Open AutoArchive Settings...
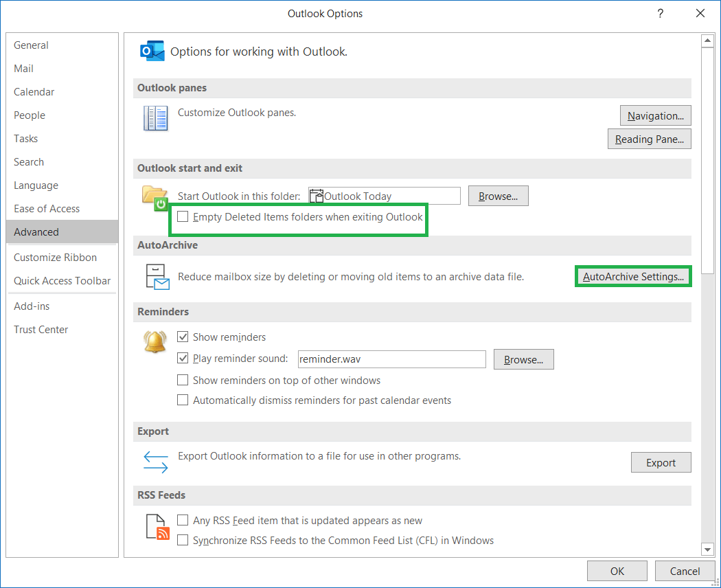721x588 pixels. point(633,277)
